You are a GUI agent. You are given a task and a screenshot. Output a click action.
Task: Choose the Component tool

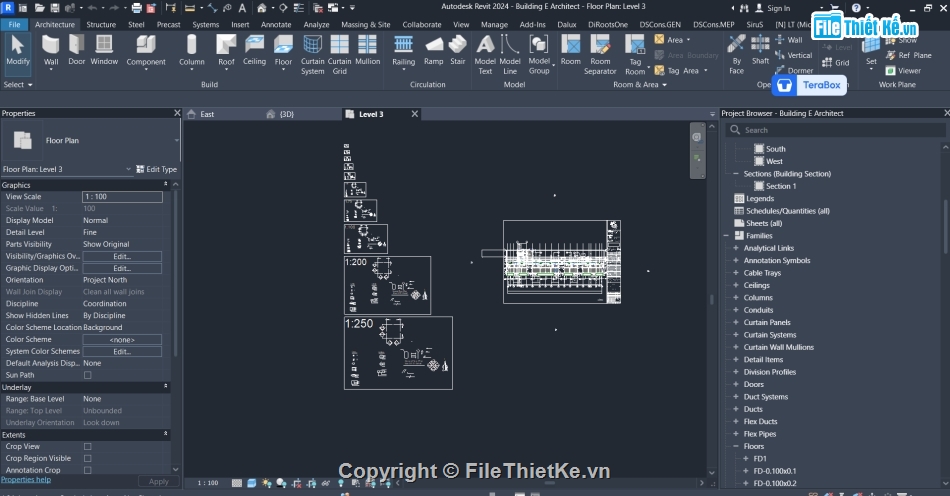tap(146, 51)
